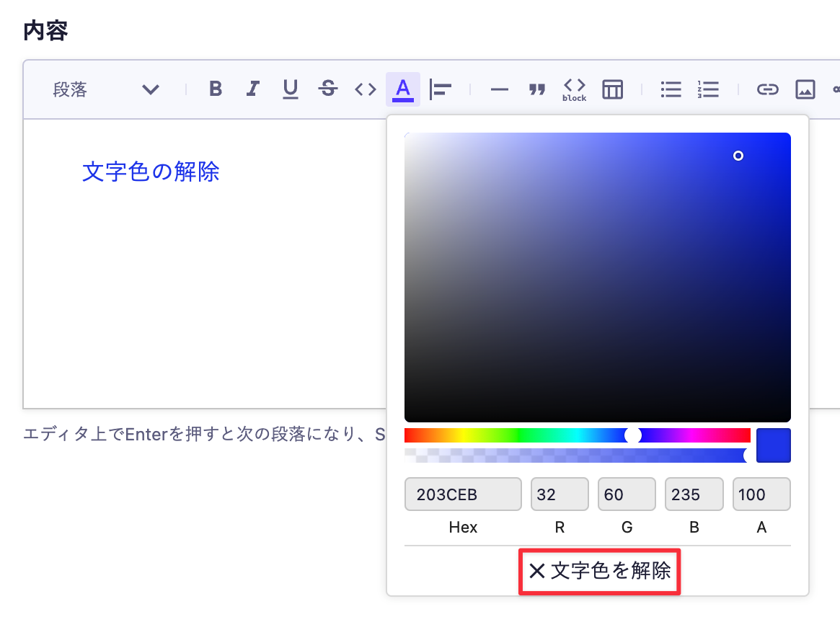Apply italic formatting

click(x=252, y=89)
